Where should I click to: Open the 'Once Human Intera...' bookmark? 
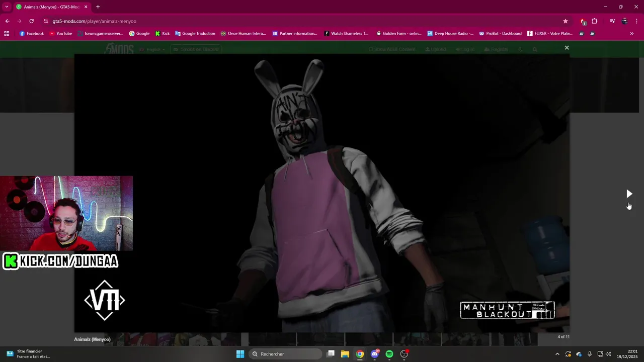click(243, 34)
